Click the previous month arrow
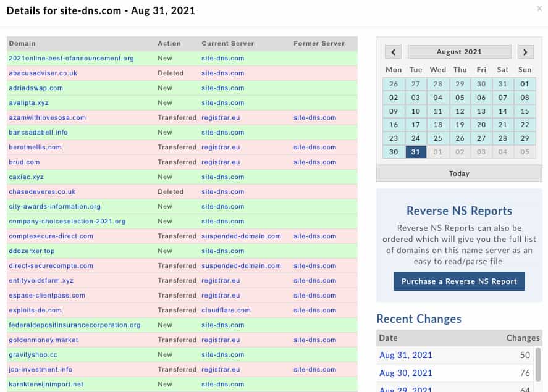The height and width of the screenshot is (392, 548). point(393,52)
